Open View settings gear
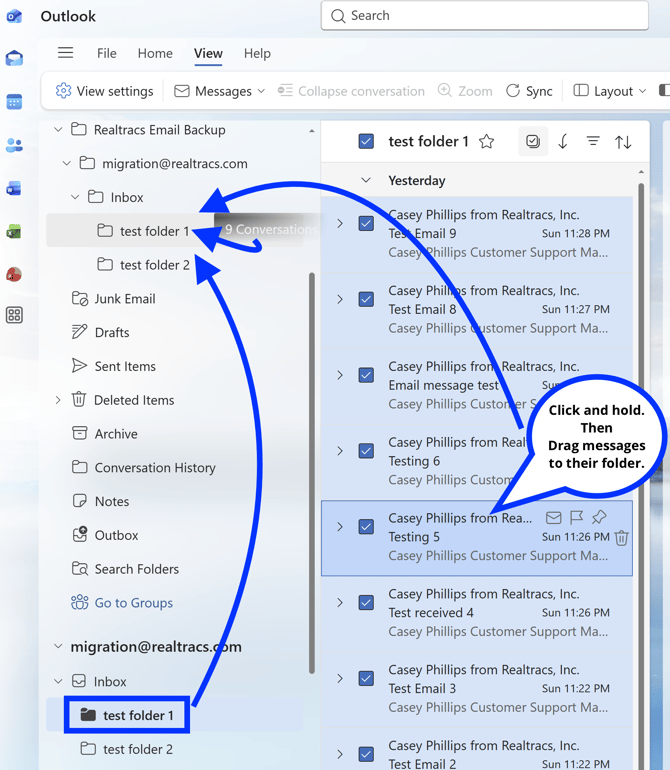The height and width of the screenshot is (770, 670). pos(104,91)
